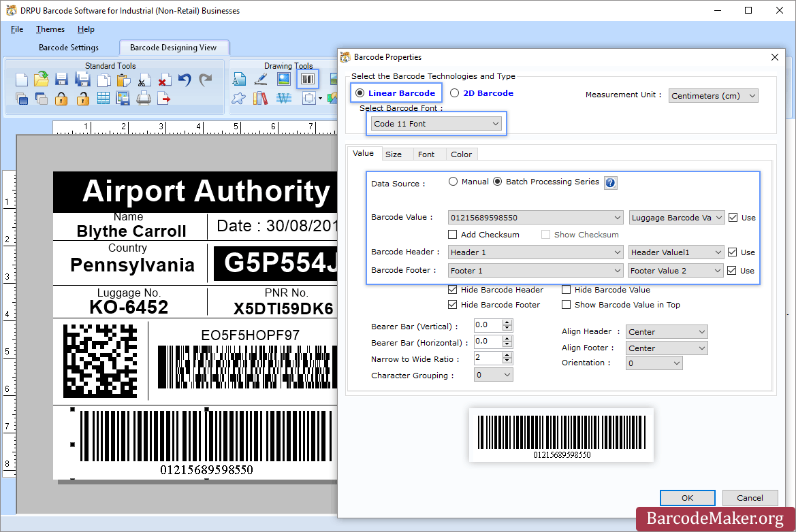This screenshot has width=796, height=532.
Task: Open the books library tool icon
Action: click(x=260, y=99)
